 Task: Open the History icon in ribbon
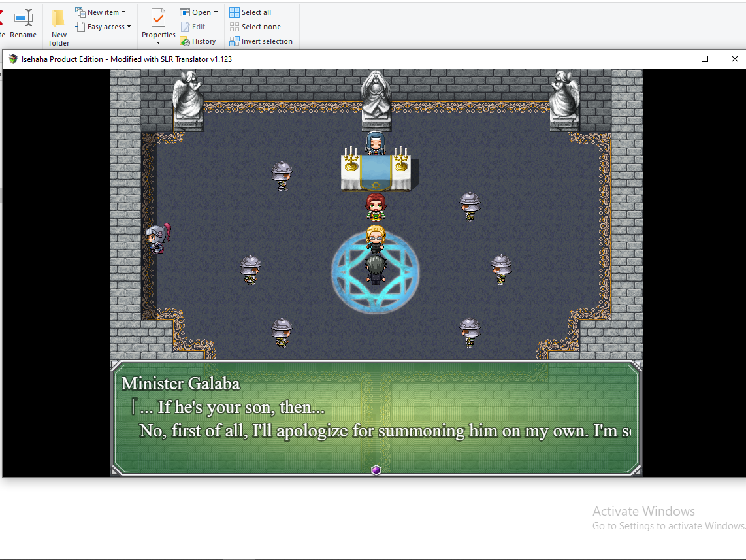pos(185,41)
